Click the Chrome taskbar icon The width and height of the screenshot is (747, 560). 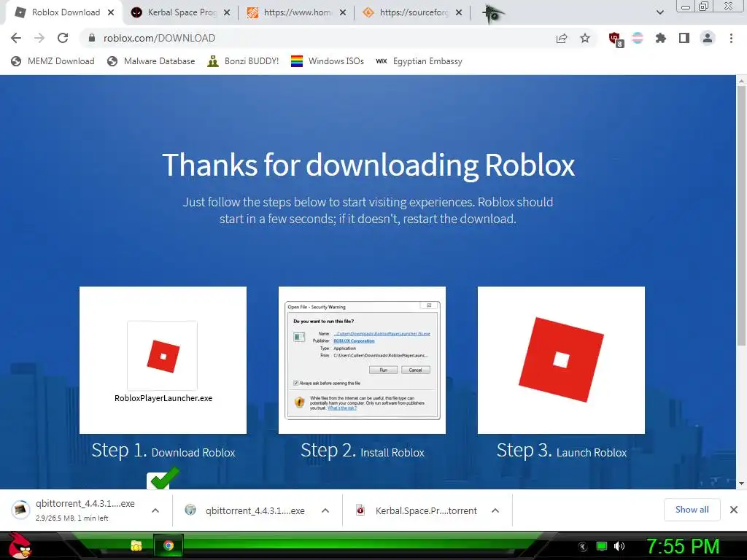169,545
